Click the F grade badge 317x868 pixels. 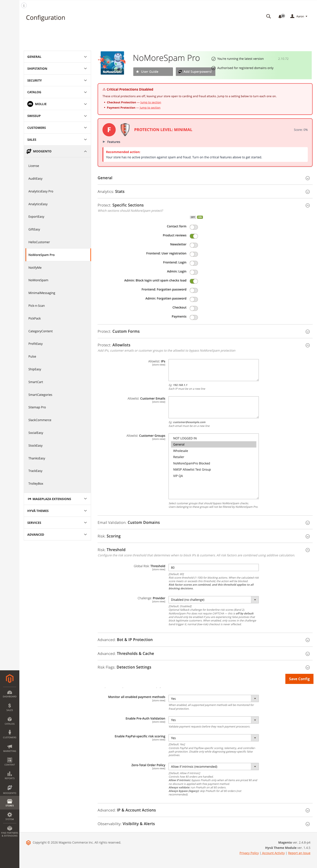coord(109,130)
